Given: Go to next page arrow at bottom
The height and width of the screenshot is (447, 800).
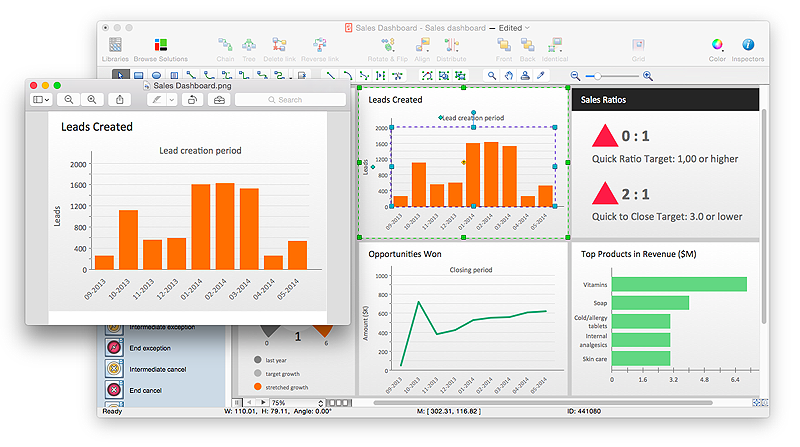Looking at the screenshot, I should [263, 403].
